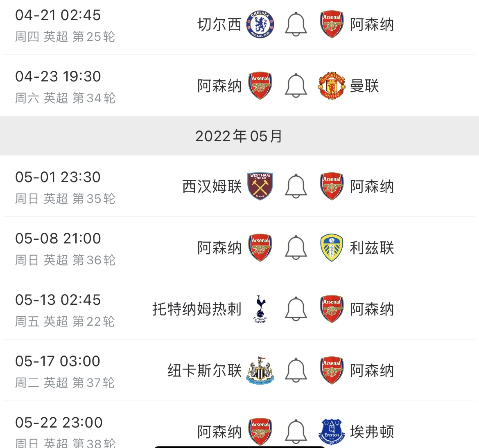
Task: Open the West Ham United crest
Action: tap(260, 186)
